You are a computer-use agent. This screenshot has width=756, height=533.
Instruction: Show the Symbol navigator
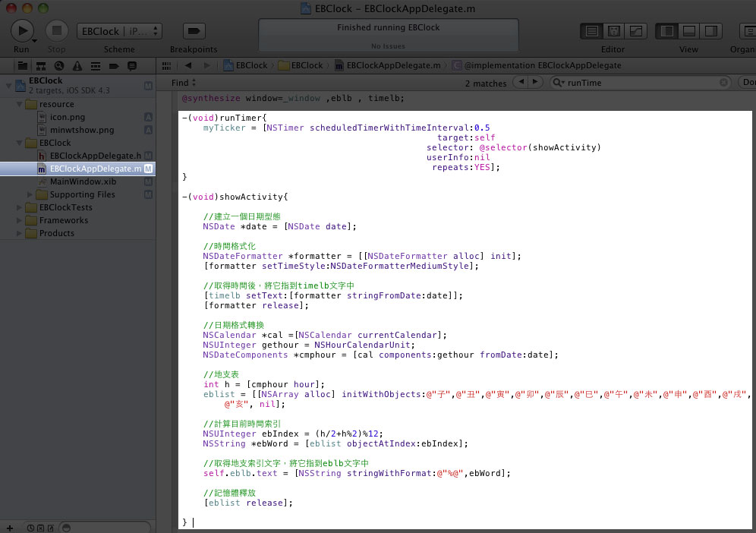tap(41, 66)
